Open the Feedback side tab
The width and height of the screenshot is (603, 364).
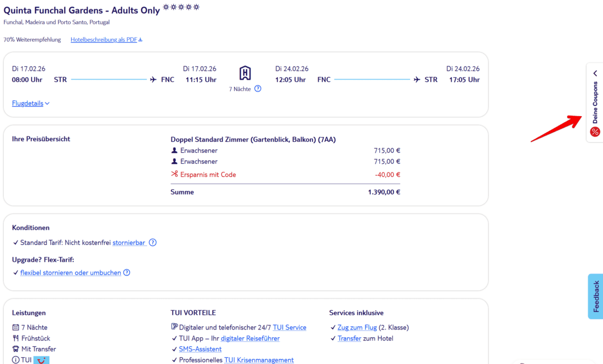point(596,296)
